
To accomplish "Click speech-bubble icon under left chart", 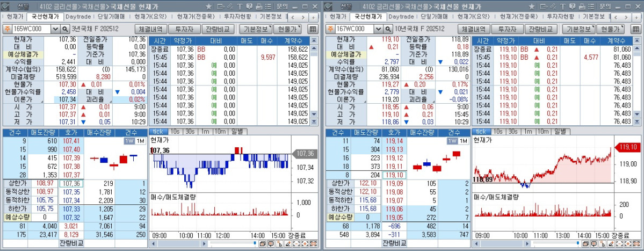I will [271, 243].
